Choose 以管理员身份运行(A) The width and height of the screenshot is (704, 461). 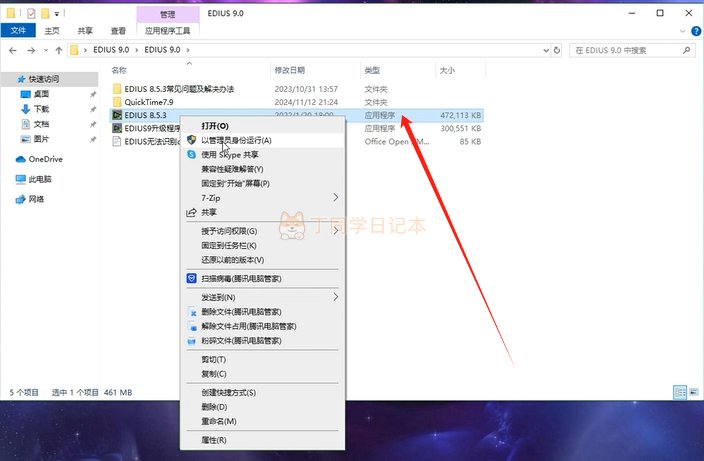coord(263,140)
